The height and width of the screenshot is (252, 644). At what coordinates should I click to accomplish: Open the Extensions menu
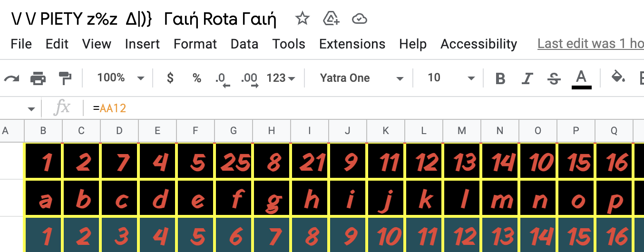[352, 44]
